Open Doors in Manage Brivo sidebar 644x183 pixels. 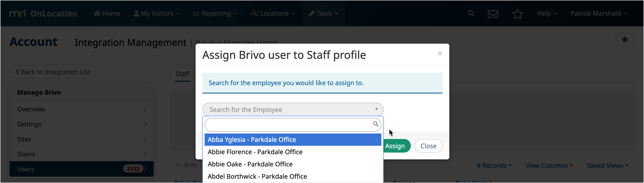tap(82, 154)
